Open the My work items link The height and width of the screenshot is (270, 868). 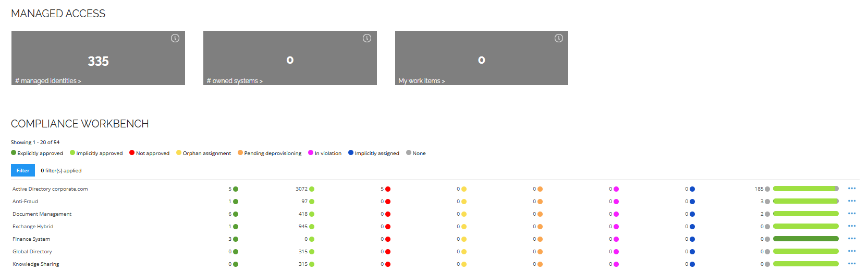[x=422, y=81]
